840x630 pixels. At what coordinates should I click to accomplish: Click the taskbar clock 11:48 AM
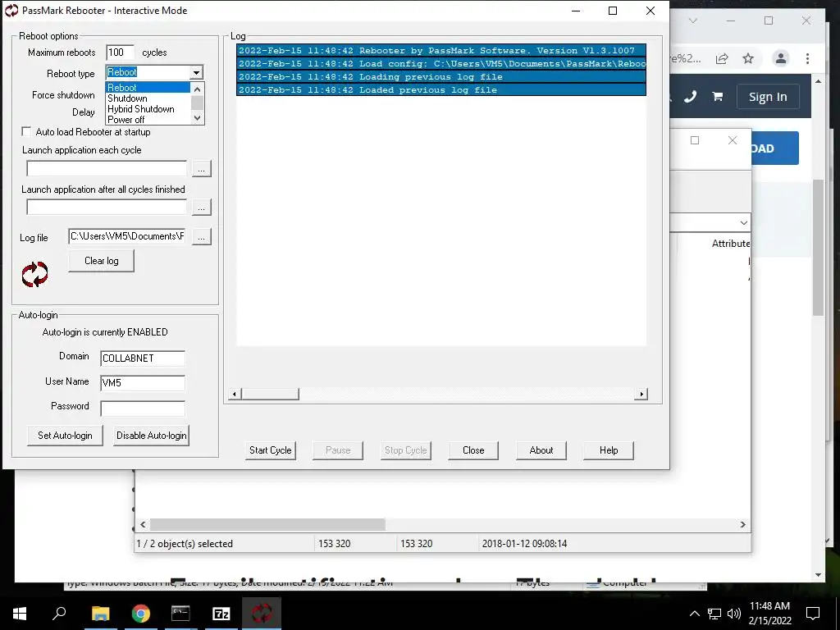click(769, 606)
